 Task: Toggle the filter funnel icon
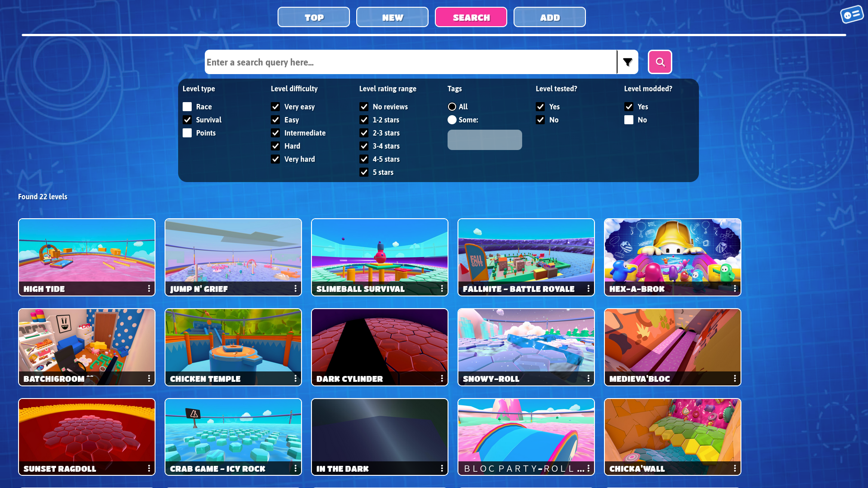coord(627,62)
